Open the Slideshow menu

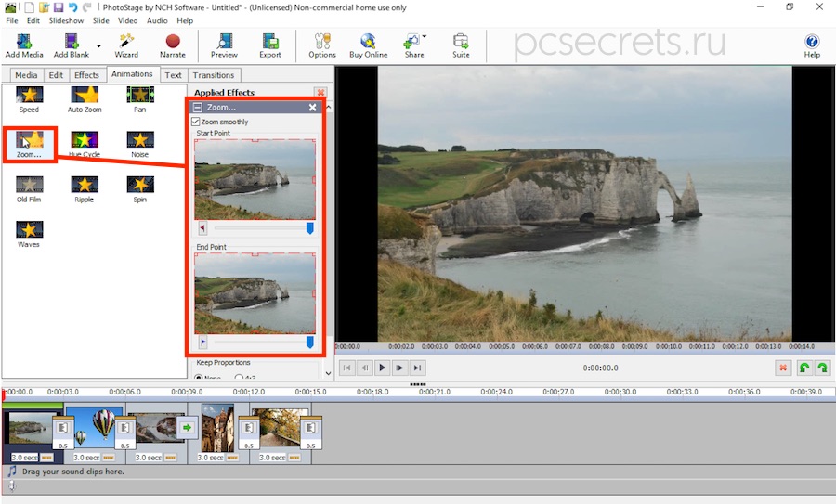coord(66,20)
